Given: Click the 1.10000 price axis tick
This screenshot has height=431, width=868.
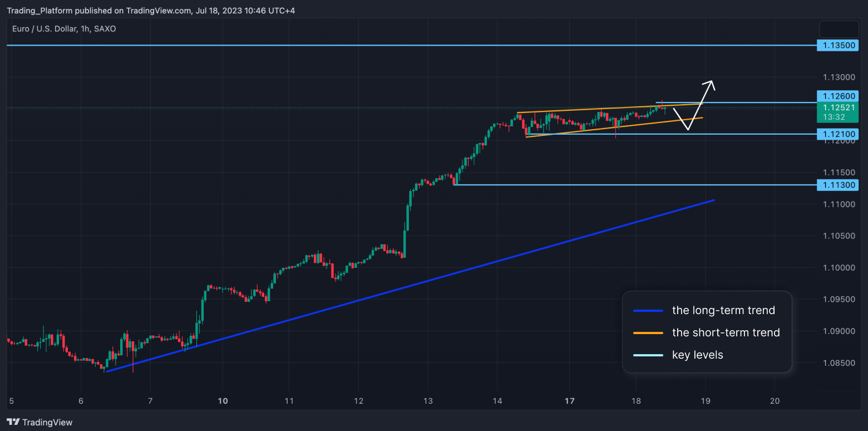Looking at the screenshot, I should (838, 268).
